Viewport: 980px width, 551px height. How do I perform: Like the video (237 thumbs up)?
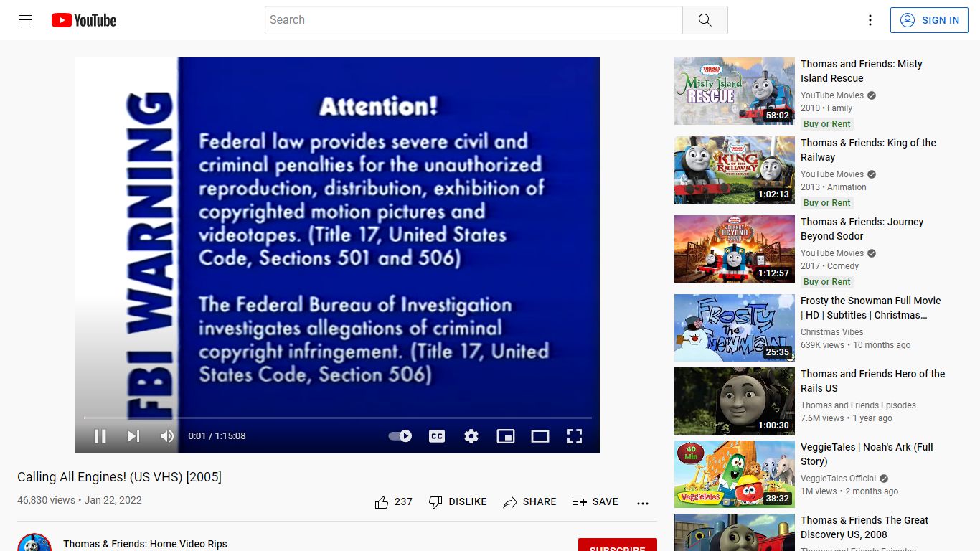(x=394, y=502)
